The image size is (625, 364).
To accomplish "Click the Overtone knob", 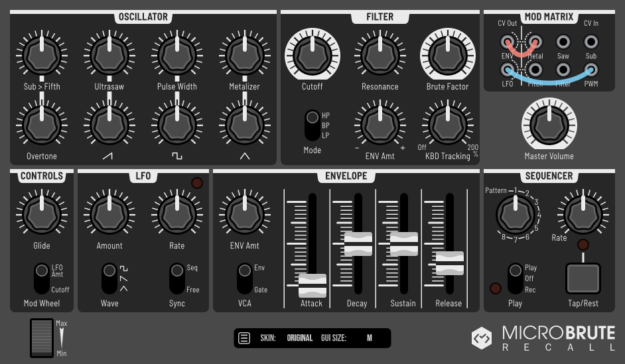I will (x=42, y=125).
